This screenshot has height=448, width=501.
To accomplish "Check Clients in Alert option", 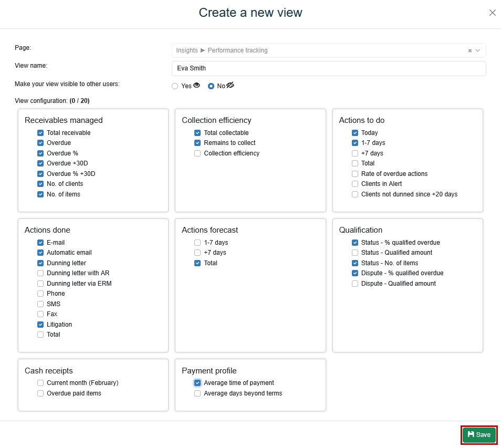I will pyautogui.click(x=355, y=184).
